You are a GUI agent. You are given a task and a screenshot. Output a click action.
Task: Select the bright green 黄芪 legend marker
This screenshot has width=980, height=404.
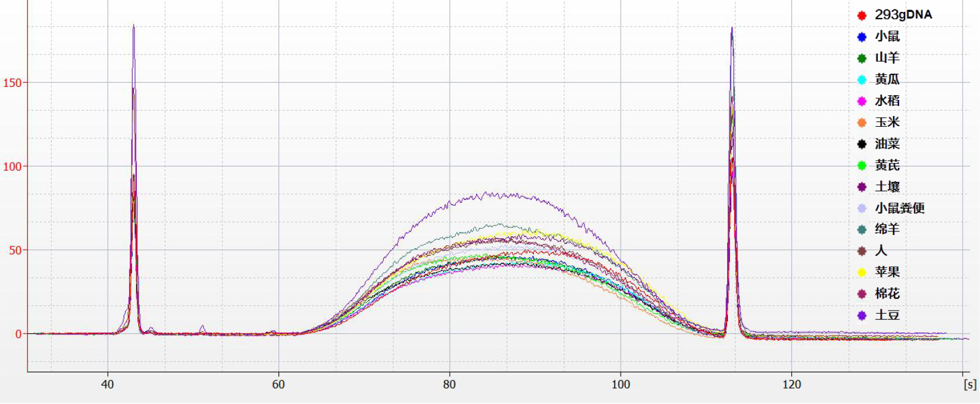pyautogui.click(x=862, y=165)
